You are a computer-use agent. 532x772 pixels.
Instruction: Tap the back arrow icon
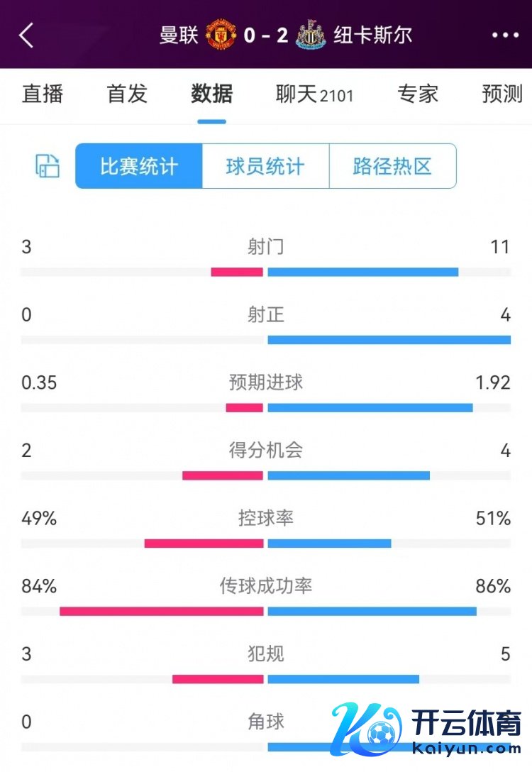[26, 35]
